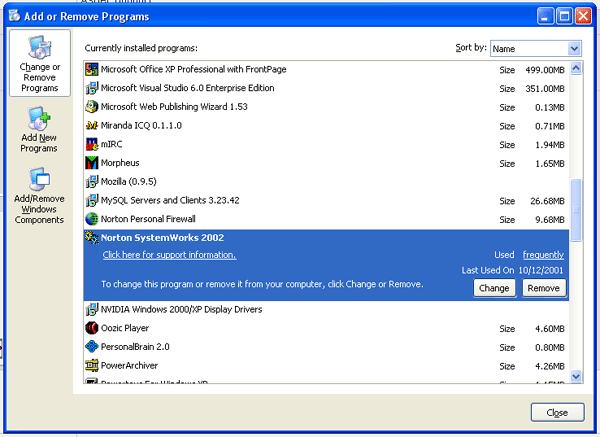This screenshot has width=600, height=437.
Task: Select the PersonalBrain 2.0 entry
Action: (x=326, y=347)
